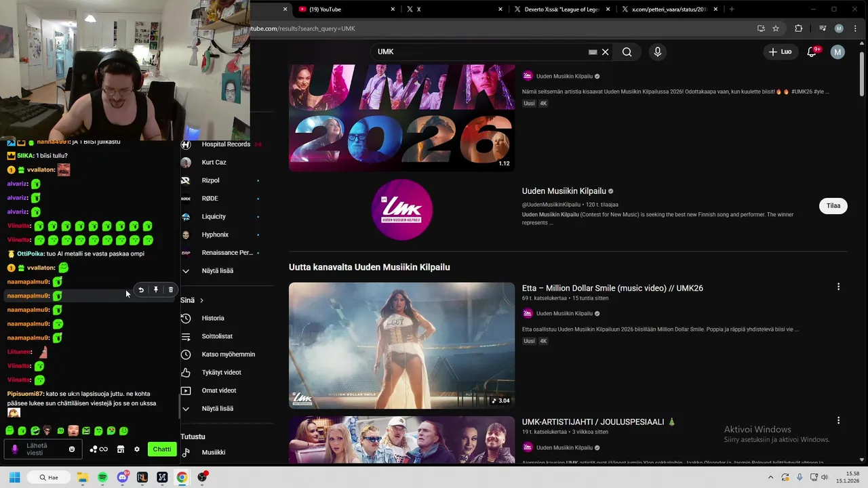
Task: Click the Luo create button
Action: click(x=780, y=52)
